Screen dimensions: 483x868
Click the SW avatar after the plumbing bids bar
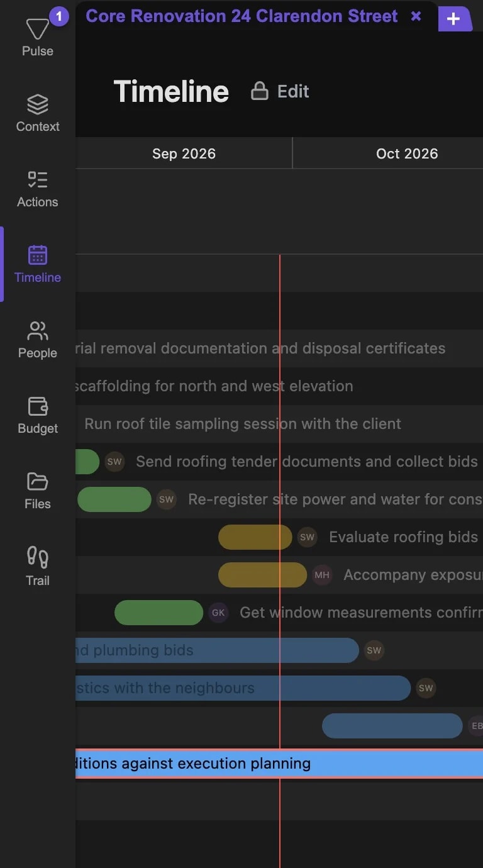[374, 650]
